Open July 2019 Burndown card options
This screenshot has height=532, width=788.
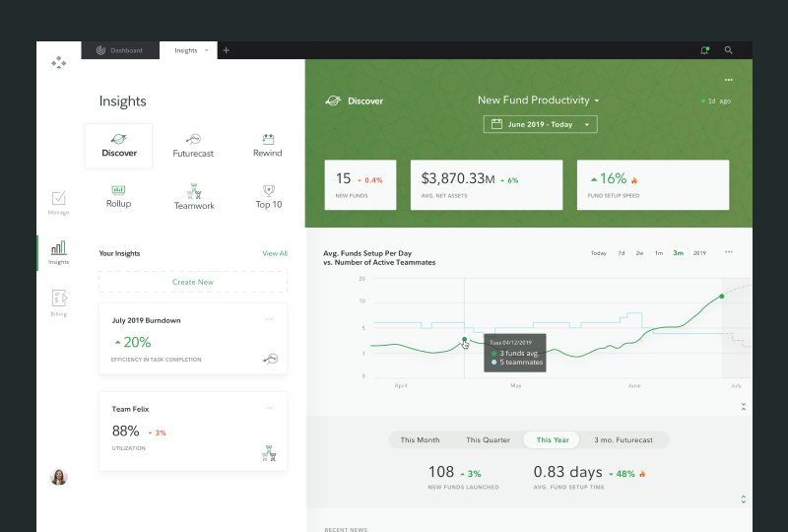[269, 319]
